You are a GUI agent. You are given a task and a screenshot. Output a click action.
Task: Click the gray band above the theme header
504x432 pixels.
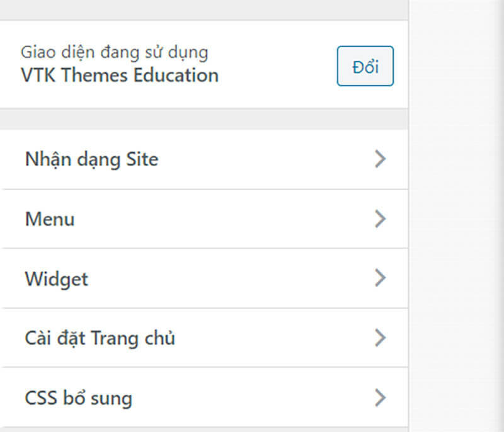coord(202,9)
